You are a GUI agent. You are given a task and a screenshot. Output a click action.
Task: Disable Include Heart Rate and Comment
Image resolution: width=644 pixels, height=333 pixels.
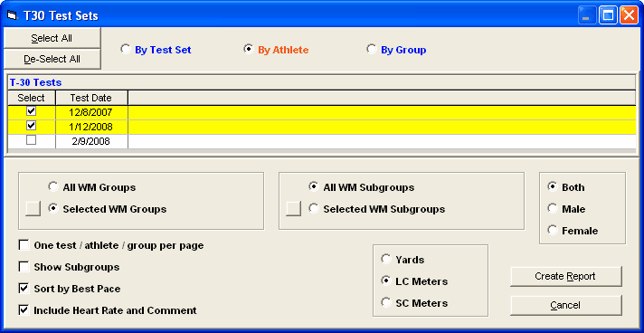24,310
